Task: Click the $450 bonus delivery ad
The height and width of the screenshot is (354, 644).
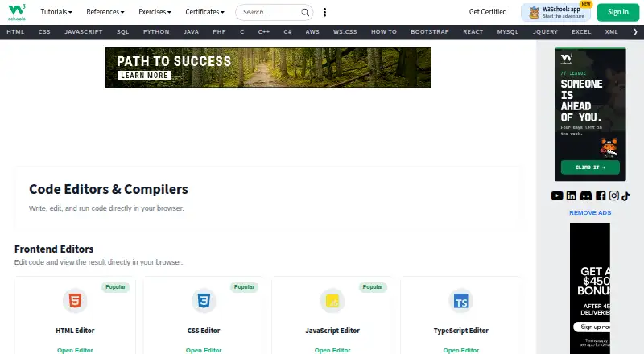Action: coord(590,288)
